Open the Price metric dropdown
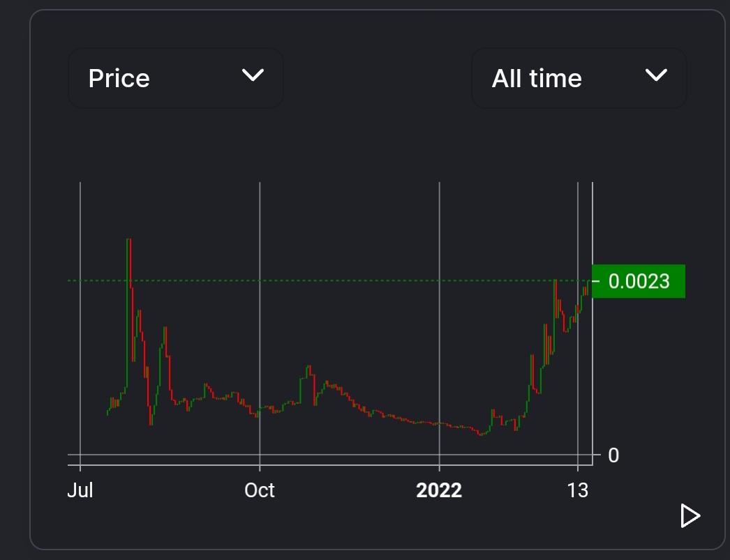This screenshot has width=730, height=560. (174, 78)
